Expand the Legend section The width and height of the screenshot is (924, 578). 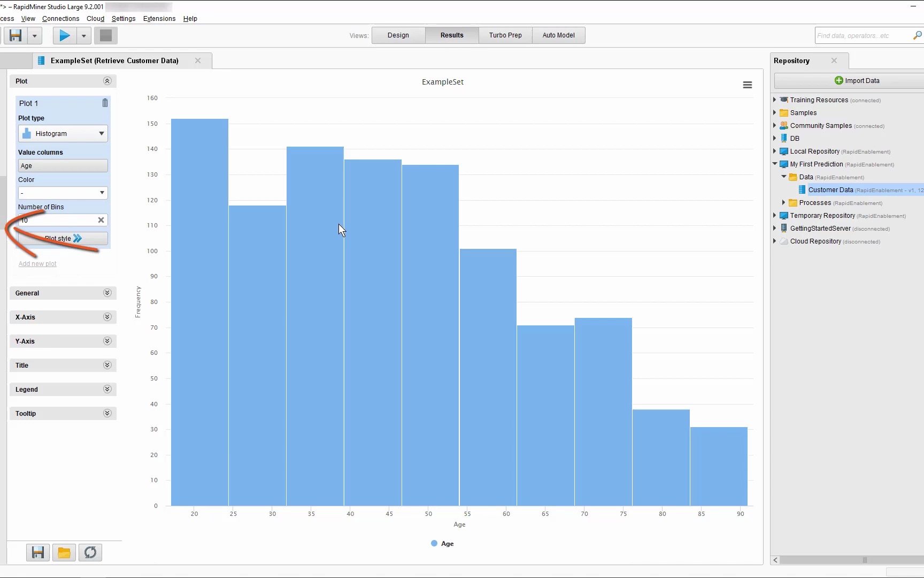[x=107, y=389]
